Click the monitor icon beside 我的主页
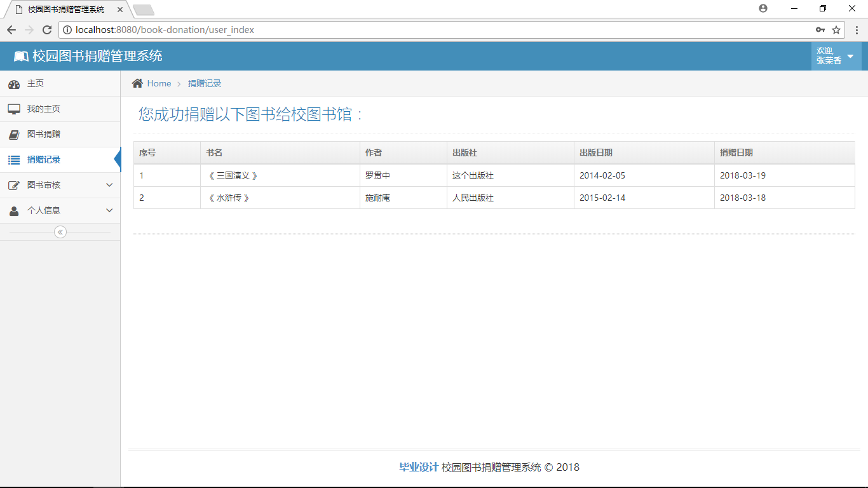The height and width of the screenshot is (488, 868). 13,109
